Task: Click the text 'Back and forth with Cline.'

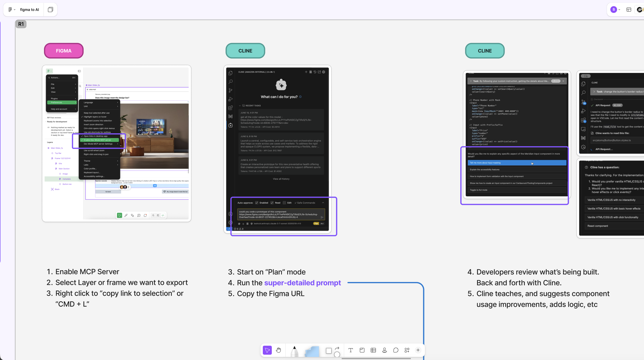Action: pos(519,283)
